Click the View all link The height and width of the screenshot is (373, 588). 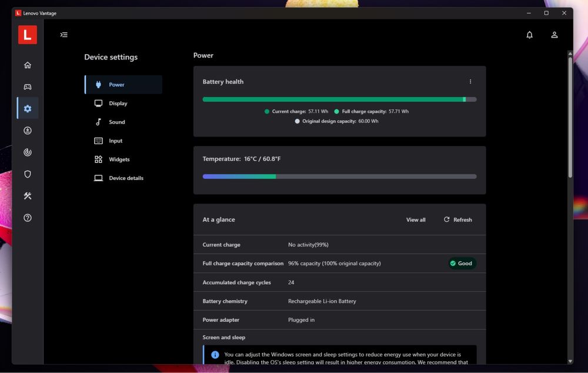pyautogui.click(x=416, y=219)
